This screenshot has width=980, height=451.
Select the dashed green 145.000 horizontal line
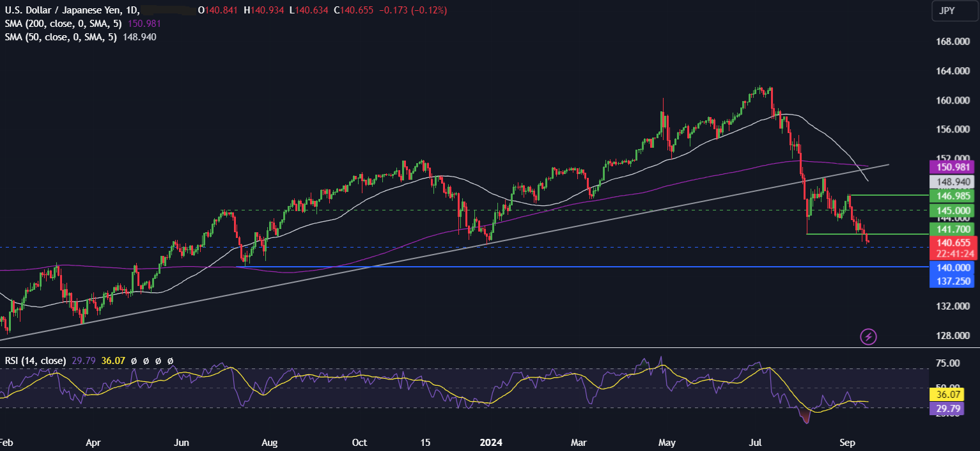pyautogui.click(x=575, y=210)
